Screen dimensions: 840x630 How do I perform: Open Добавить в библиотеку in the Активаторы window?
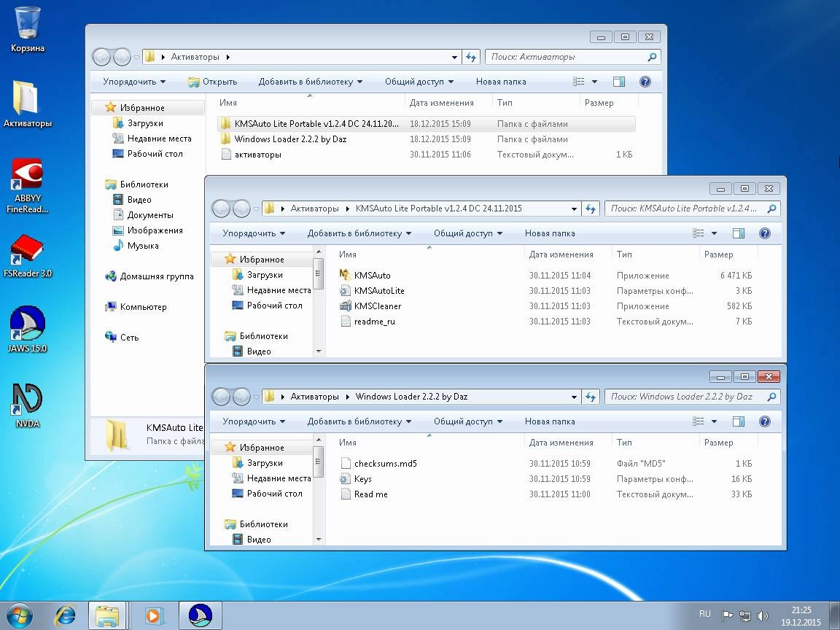click(310, 82)
